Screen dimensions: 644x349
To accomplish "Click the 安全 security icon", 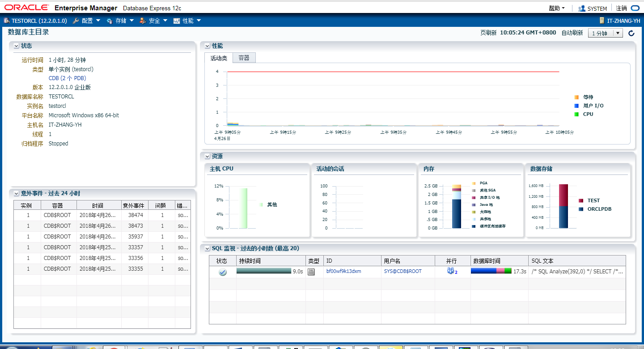I will pos(143,21).
